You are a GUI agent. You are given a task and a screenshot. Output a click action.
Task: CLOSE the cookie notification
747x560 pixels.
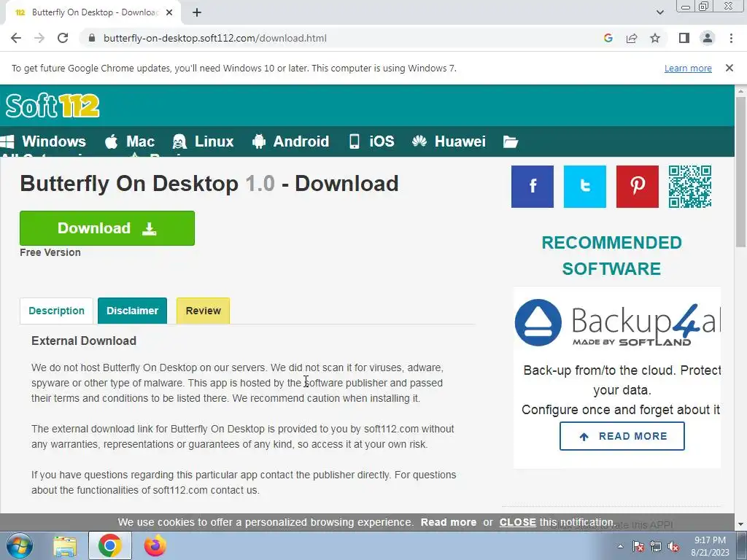pyautogui.click(x=517, y=522)
